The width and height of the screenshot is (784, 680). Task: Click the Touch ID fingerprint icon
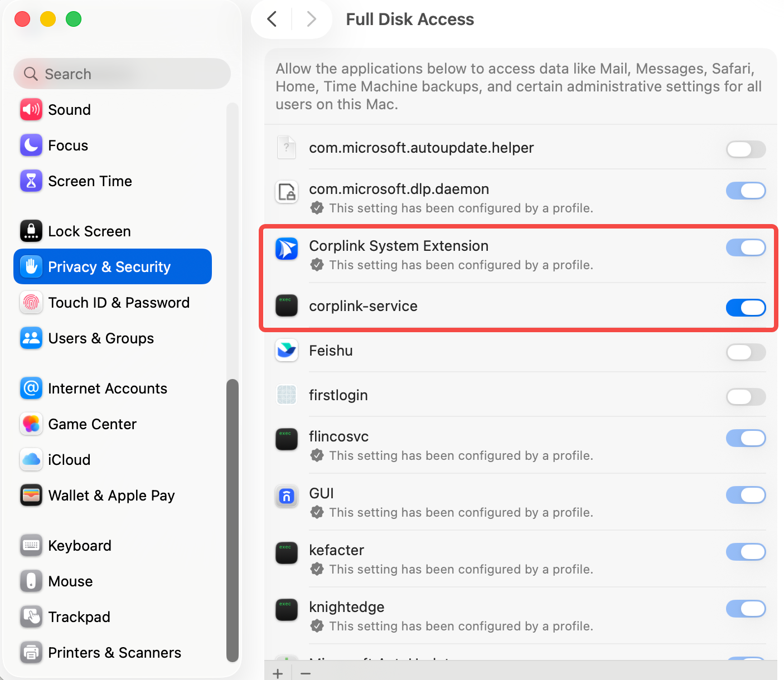tap(31, 303)
